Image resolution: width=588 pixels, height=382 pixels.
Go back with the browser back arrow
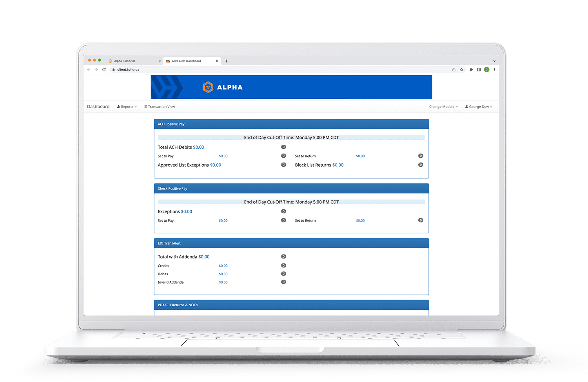(89, 69)
